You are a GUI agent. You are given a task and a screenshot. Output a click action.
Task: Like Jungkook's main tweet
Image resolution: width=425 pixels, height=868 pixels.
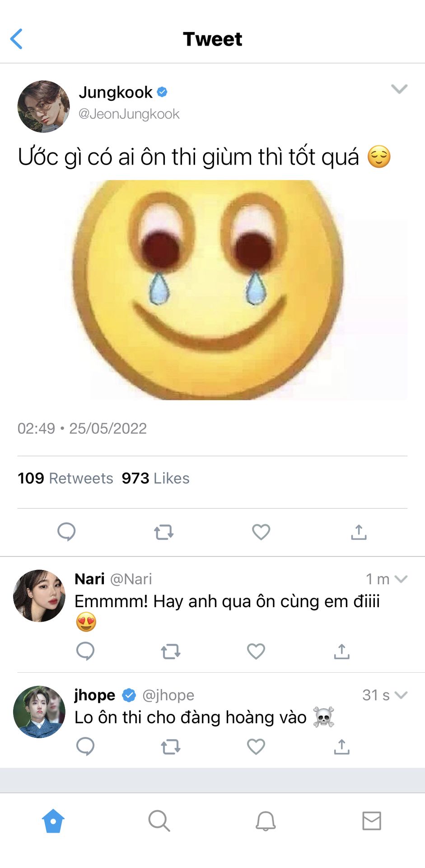261,532
